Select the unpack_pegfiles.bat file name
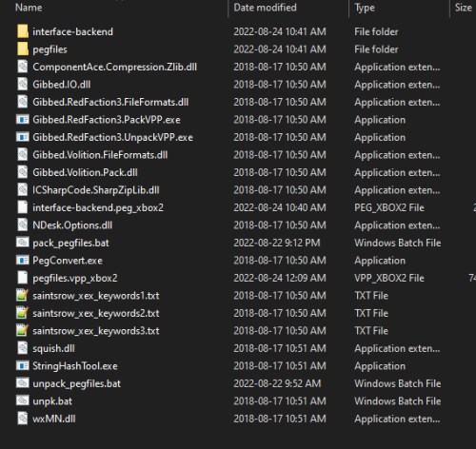This screenshot has height=449, width=476. [x=76, y=383]
